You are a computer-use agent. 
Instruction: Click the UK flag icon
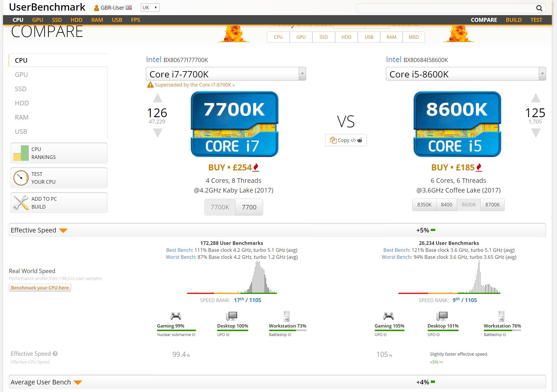(x=129, y=8)
